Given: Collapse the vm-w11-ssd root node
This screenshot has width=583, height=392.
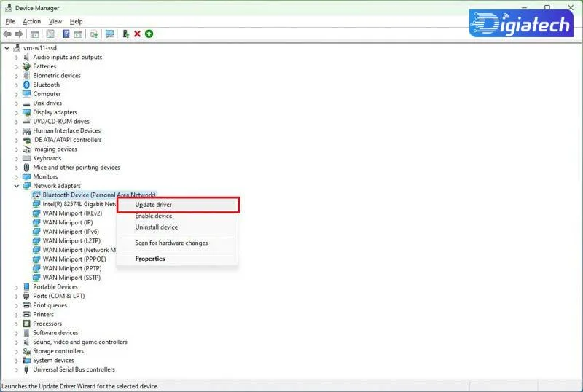Looking at the screenshot, I should tap(7, 48).
